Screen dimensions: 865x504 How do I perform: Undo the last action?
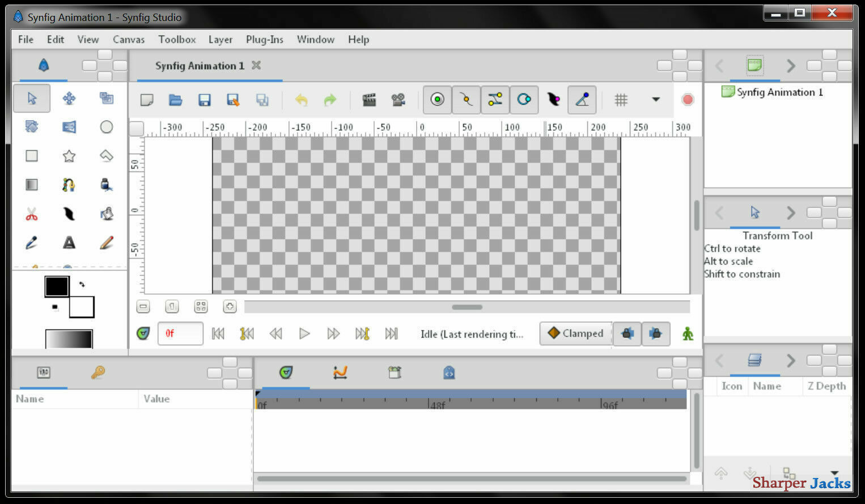click(301, 100)
